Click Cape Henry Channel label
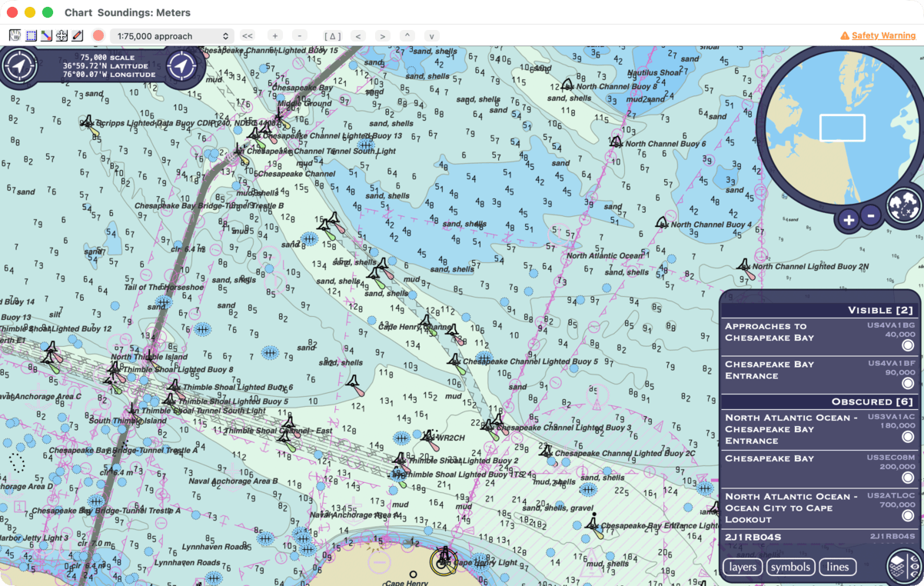This screenshot has width=924, height=586. click(414, 327)
